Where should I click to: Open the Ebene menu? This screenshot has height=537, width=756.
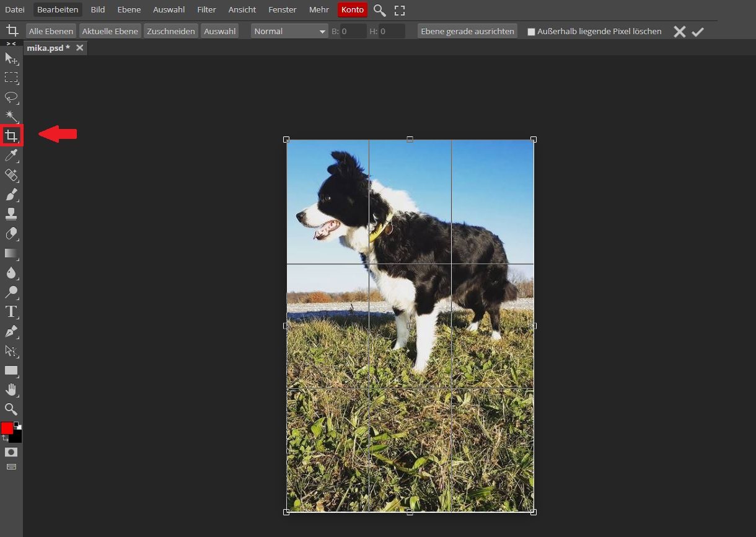click(x=129, y=9)
